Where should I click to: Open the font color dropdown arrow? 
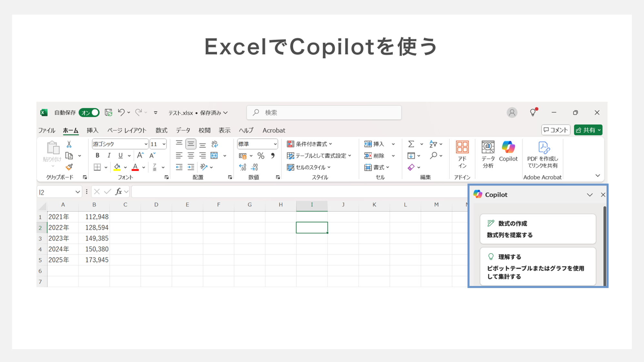click(x=144, y=167)
